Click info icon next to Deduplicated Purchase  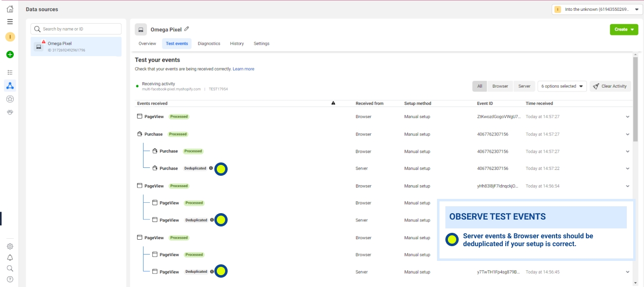coord(211,168)
